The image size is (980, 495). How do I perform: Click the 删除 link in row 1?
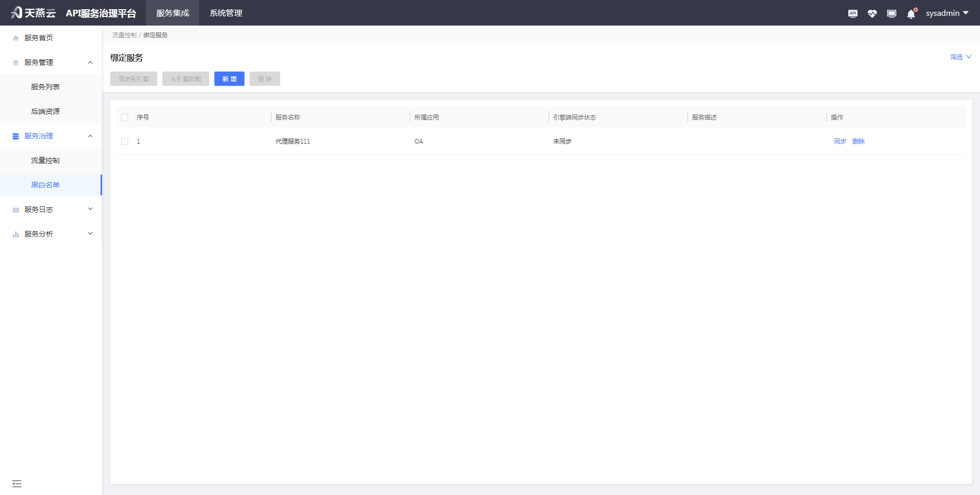pos(858,142)
